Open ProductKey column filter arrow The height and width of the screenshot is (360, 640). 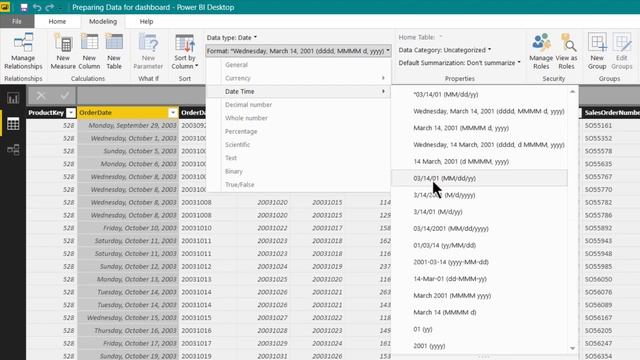point(71,113)
